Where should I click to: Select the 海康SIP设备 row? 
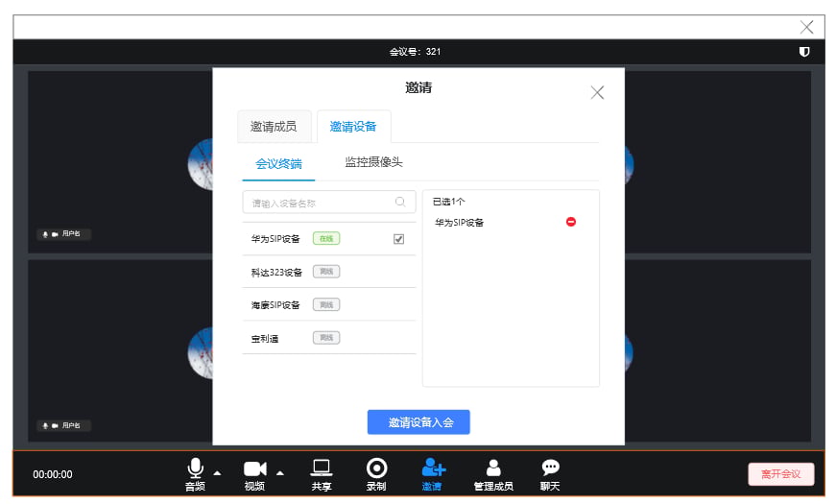329,305
